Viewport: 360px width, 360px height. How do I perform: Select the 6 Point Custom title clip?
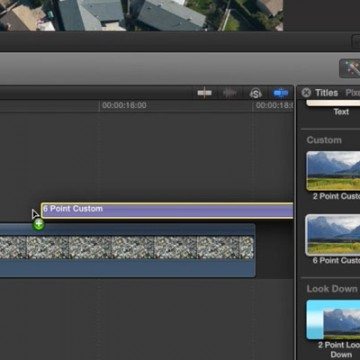pyautogui.click(x=167, y=210)
